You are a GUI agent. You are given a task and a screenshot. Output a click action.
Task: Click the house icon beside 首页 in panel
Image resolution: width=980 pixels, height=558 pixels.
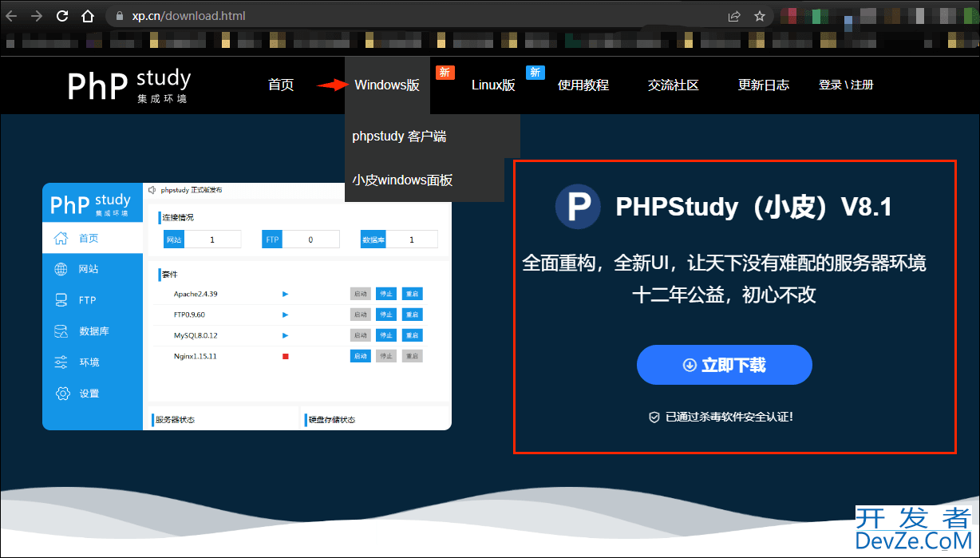pos(61,238)
